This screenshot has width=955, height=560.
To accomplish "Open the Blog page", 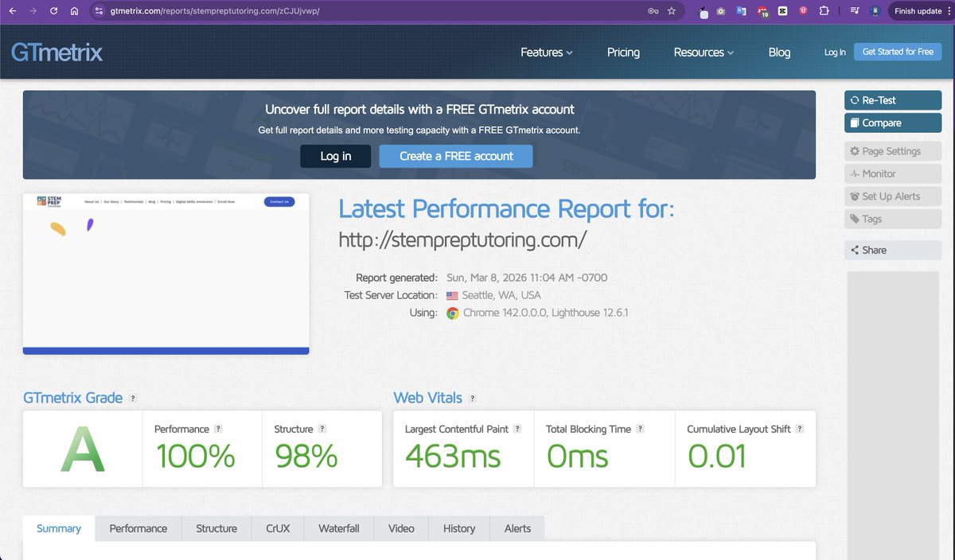I will (779, 52).
